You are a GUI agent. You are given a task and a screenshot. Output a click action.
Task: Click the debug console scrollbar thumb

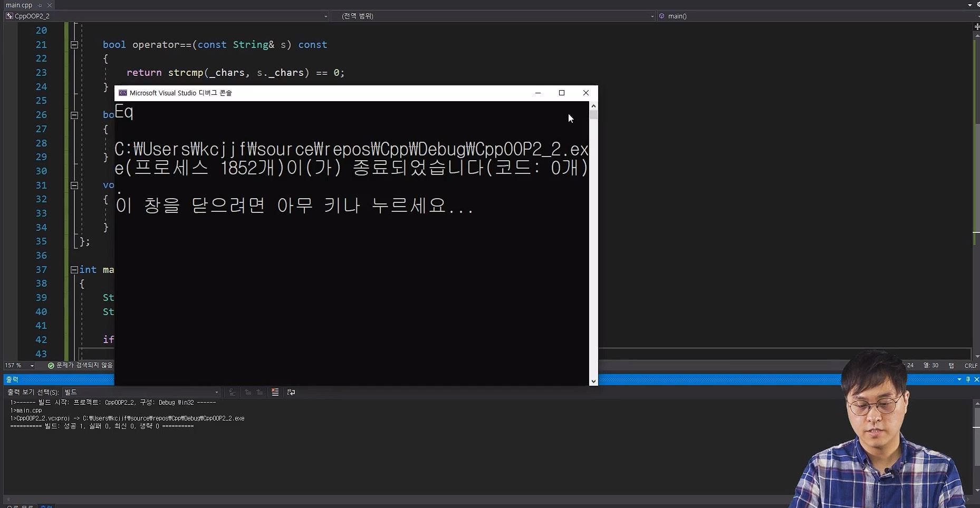(x=593, y=114)
